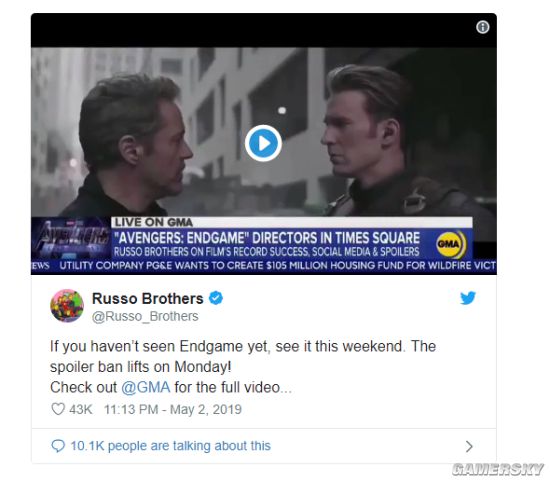550x481 pixels.
Task: Expand conversation with right chevron arrow
Action: pos(469,446)
